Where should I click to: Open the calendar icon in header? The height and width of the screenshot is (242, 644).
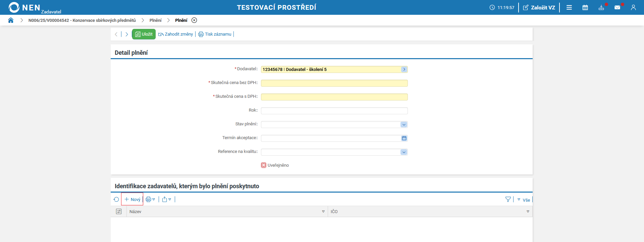(585, 7)
